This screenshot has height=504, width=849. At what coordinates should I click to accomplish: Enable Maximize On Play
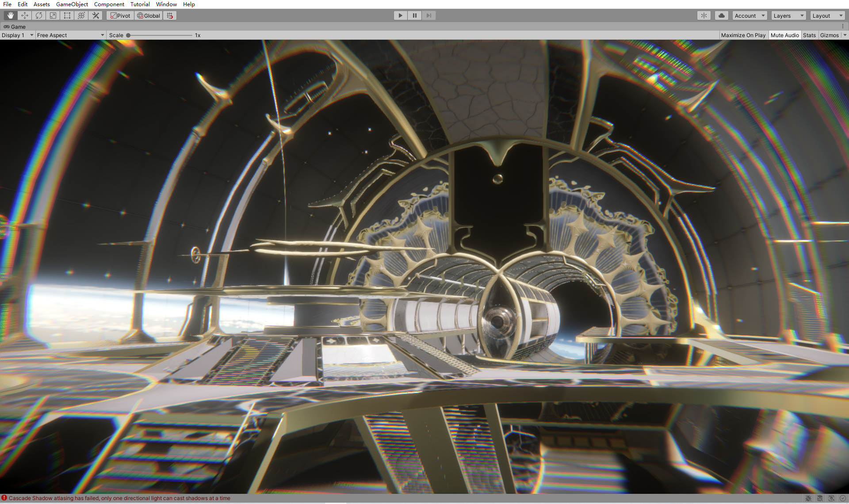pyautogui.click(x=743, y=35)
